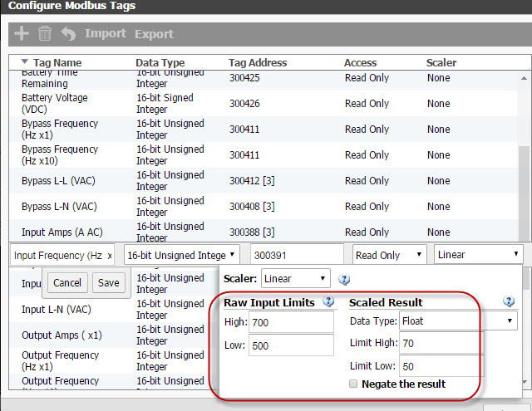Select the Battery Voltage (VDC) row

264,103
